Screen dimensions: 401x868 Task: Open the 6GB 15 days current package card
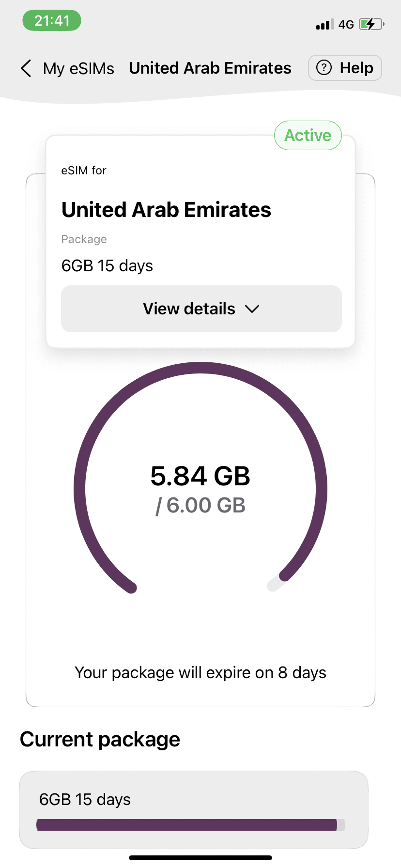click(194, 809)
